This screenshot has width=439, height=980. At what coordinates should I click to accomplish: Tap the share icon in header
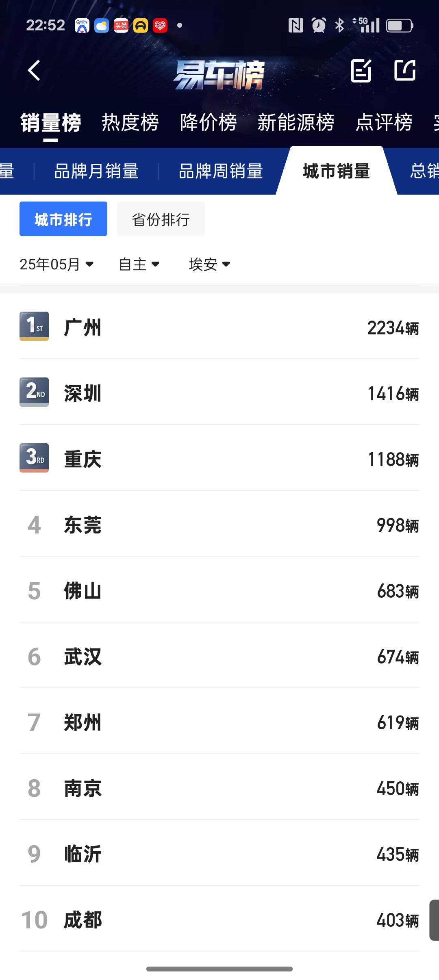(x=405, y=70)
